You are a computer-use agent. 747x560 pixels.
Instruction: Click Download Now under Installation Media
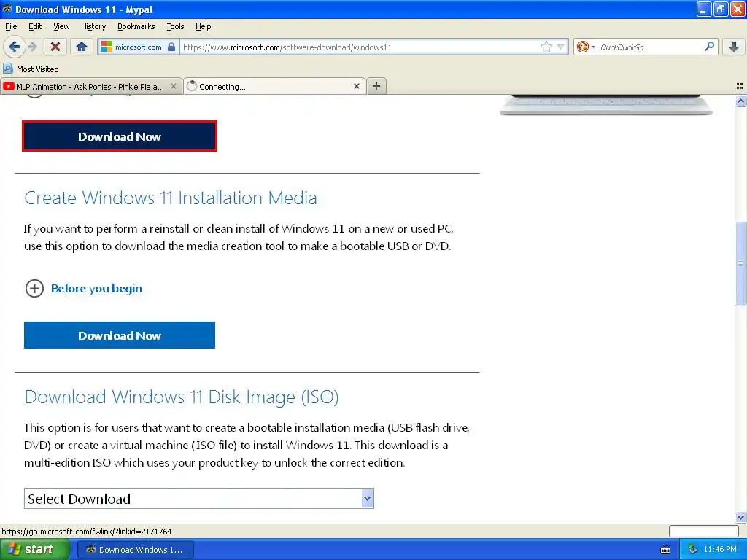tap(120, 335)
